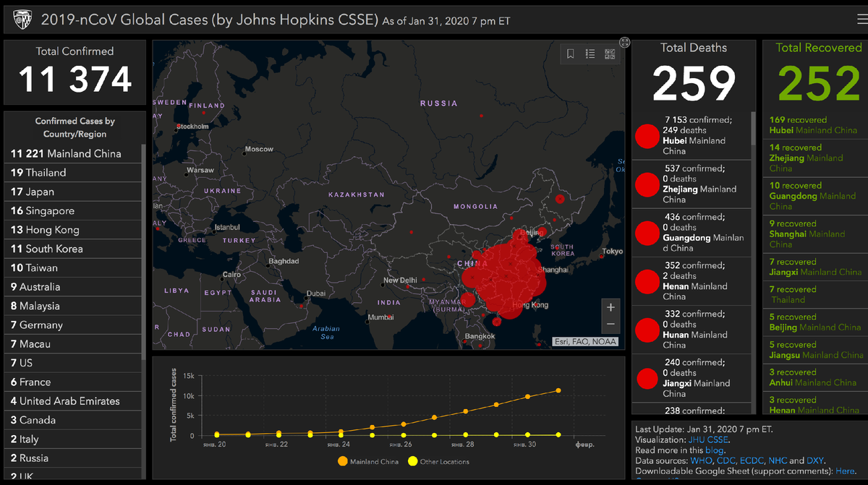Select '10 recovered Guangdong' entry

coord(814,196)
